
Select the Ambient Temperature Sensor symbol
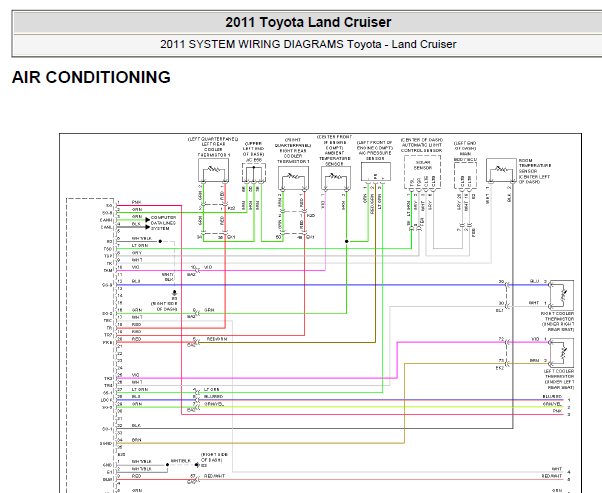tap(336, 177)
